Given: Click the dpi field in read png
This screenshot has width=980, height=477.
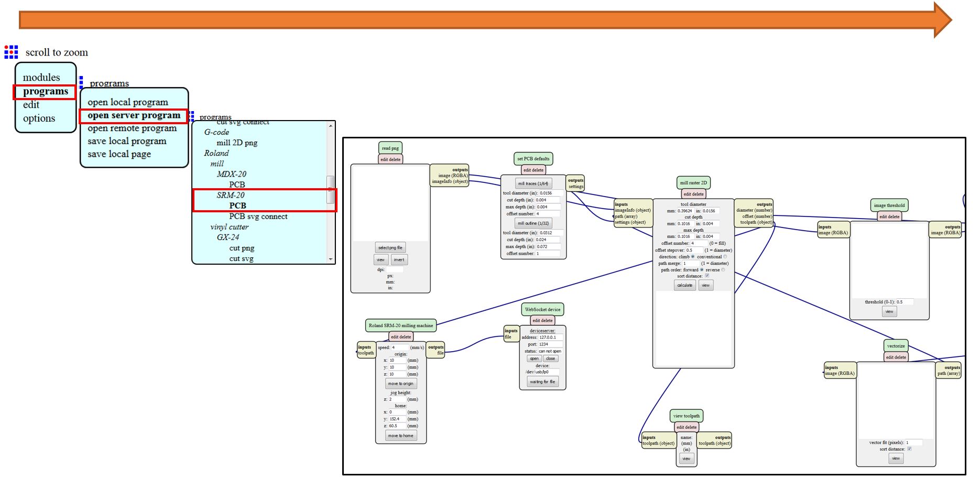Looking at the screenshot, I should [x=395, y=269].
